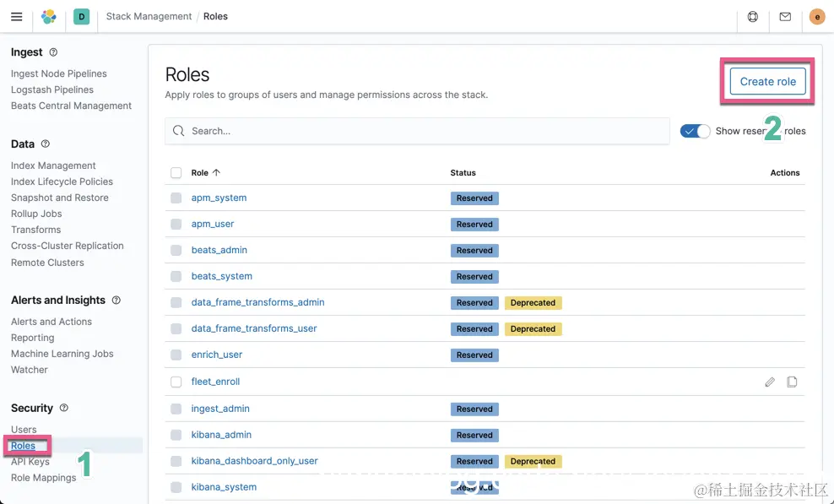Screen dimensions: 834x504
Task: Click the Ingest section help icon
Action: click(53, 52)
